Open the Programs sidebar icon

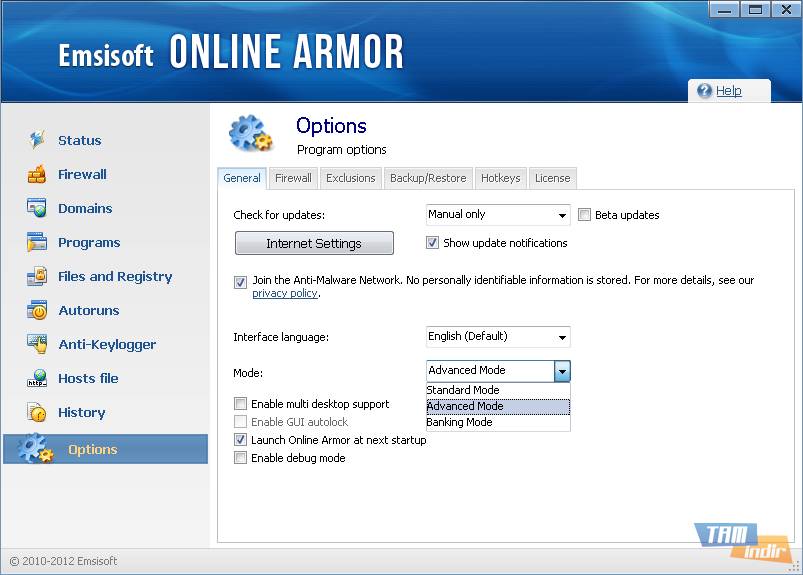37,242
